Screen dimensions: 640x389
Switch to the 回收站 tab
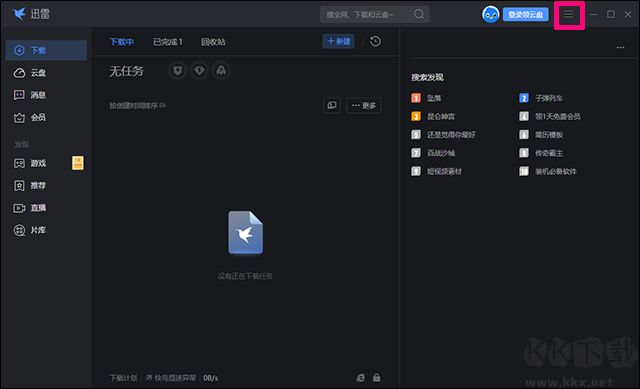tap(213, 42)
